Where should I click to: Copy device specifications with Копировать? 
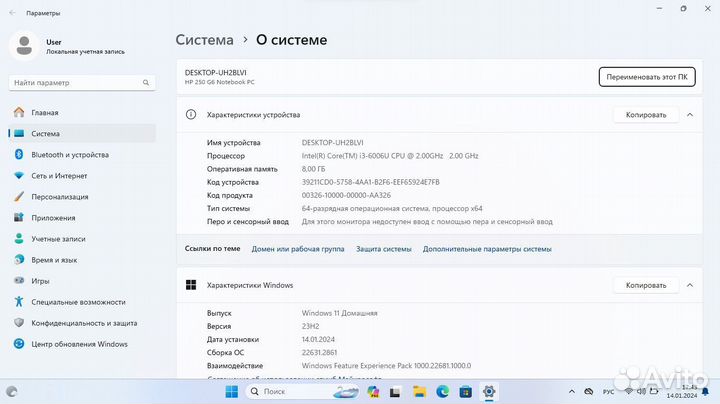[x=646, y=115]
